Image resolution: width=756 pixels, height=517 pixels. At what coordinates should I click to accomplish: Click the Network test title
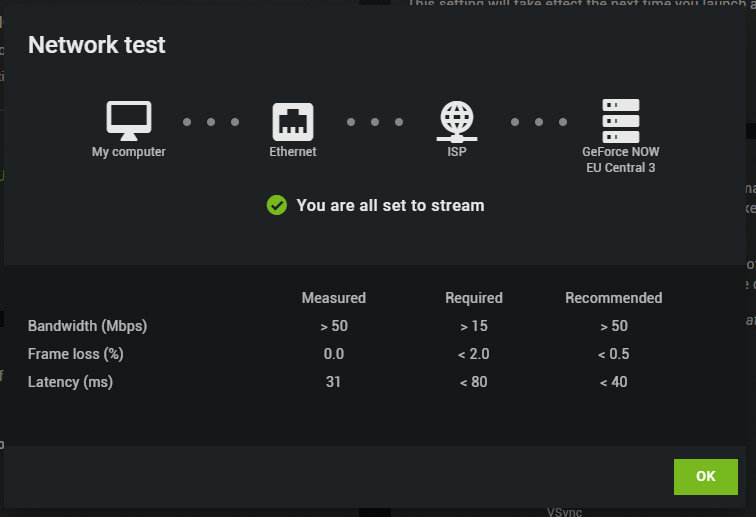click(96, 45)
